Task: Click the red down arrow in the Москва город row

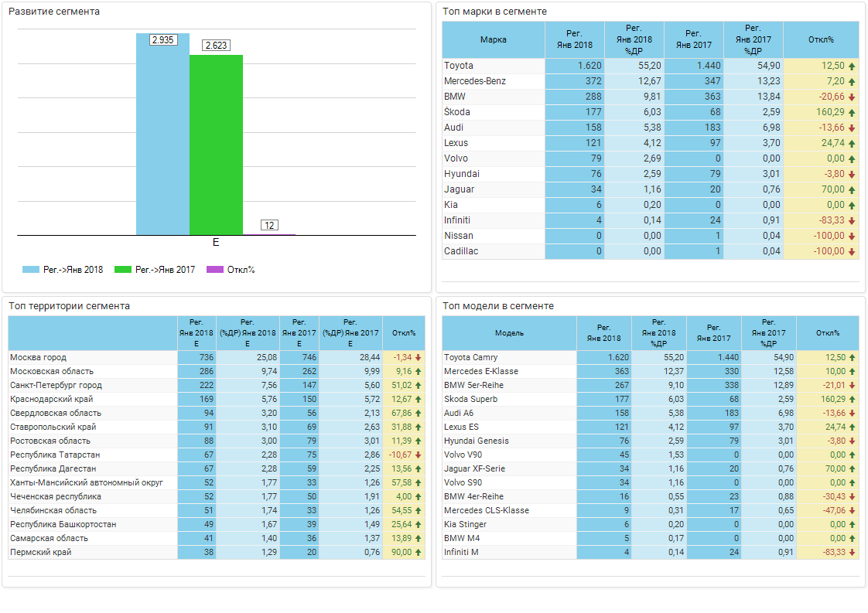Action: click(418, 358)
